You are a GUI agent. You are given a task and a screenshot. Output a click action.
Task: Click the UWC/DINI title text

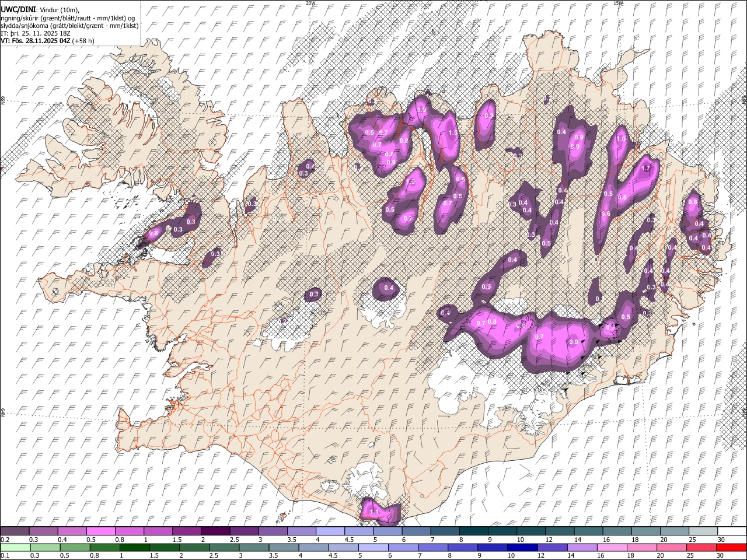(18, 10)
